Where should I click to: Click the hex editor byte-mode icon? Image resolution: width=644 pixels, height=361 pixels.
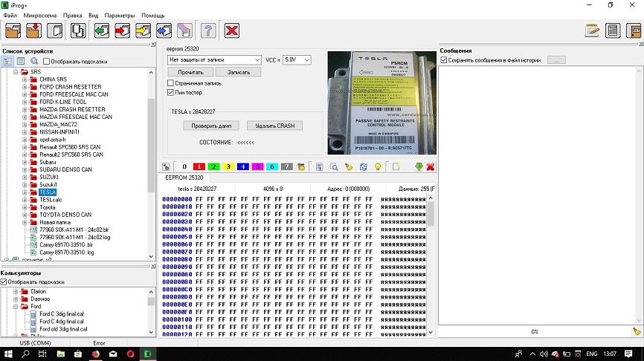point(166,166)
